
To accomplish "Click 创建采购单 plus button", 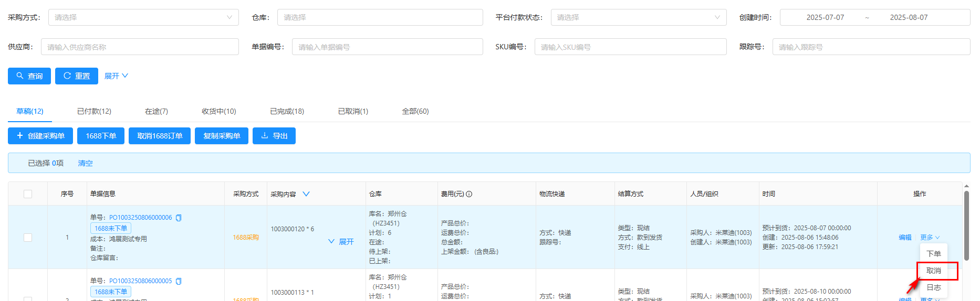I will click(x=40, y=136).
